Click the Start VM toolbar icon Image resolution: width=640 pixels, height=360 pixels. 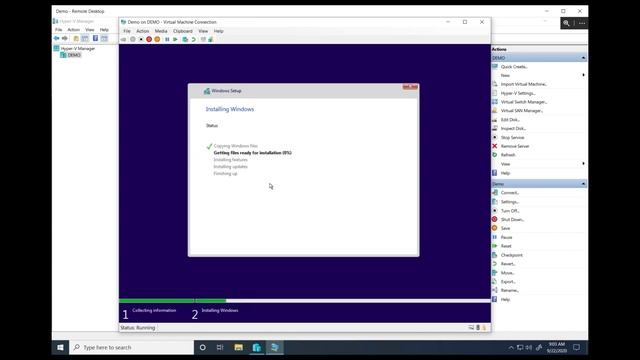click(x=133, y=40)
